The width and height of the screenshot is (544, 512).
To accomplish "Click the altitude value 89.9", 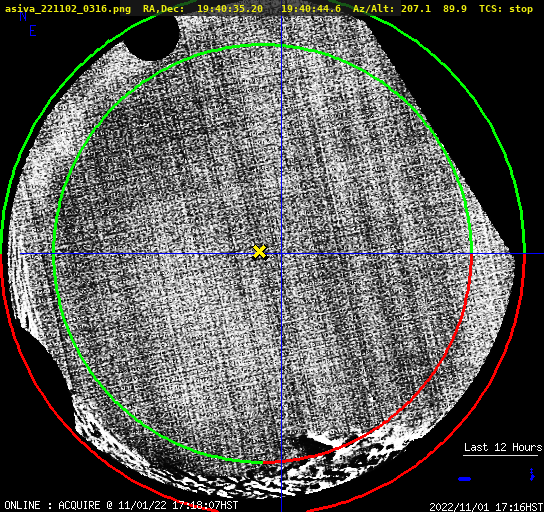I will pos(455,9).
